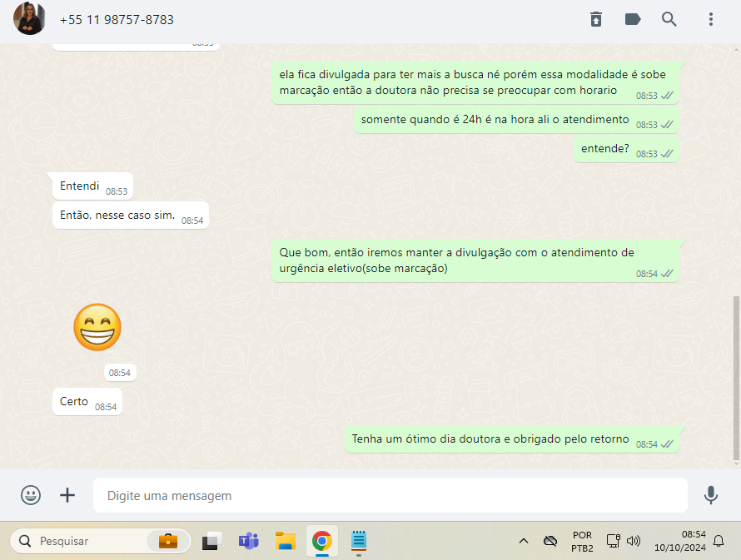Switch to Google Chrome in taskbar
This screenshot has height=560, width=741.
[x=321, y=541]
